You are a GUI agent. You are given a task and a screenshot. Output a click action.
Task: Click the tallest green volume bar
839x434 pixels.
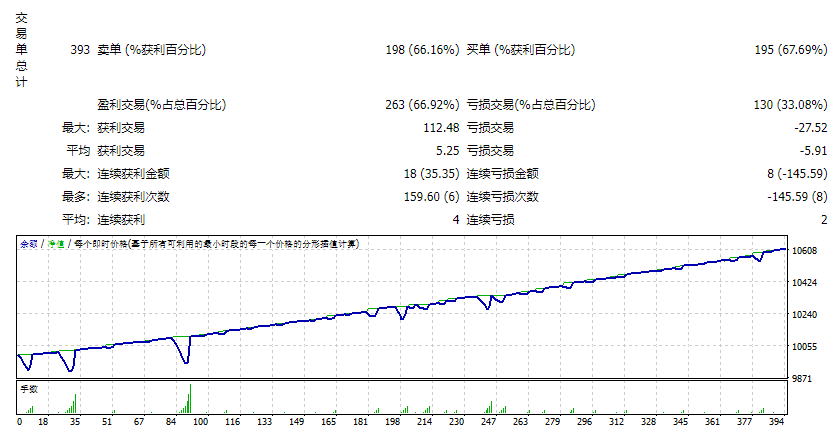click(190, 399)
